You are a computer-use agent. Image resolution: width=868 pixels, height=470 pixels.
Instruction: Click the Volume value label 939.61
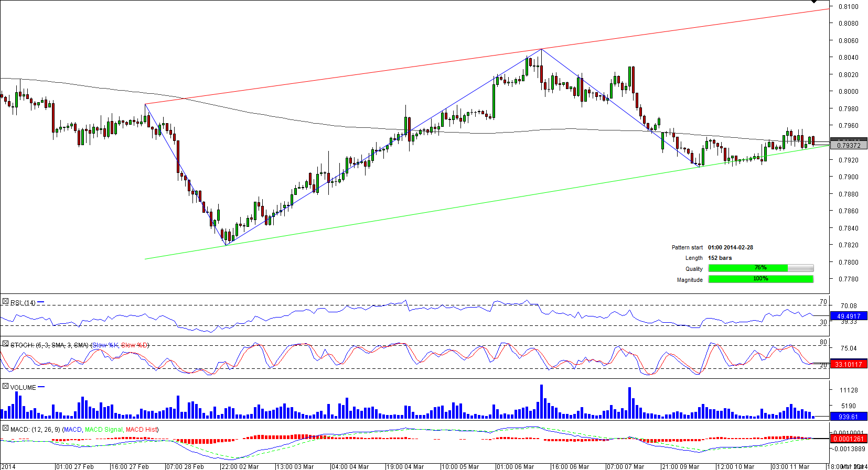click(x=848, y=417)
